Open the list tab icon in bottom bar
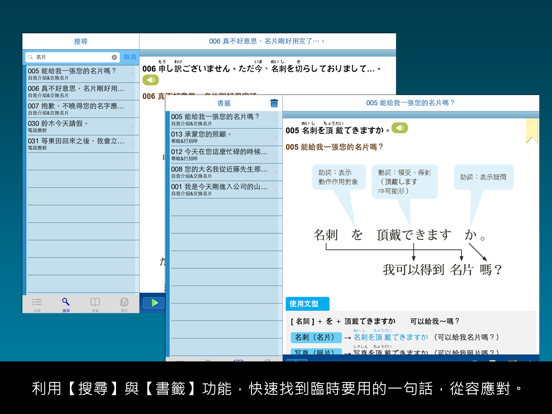 point(37,303)
